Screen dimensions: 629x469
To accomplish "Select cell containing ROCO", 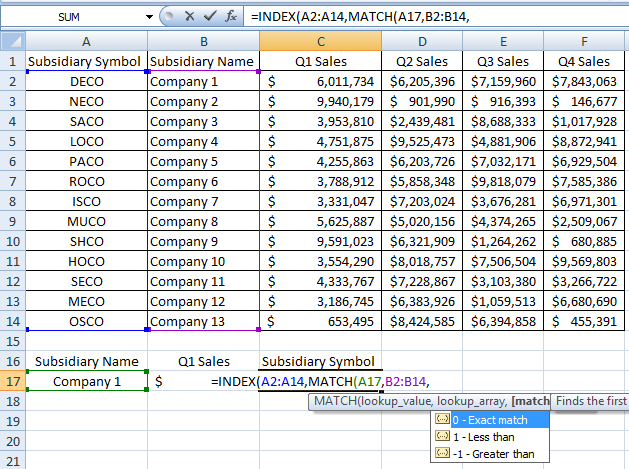I will tap(86, 182).
